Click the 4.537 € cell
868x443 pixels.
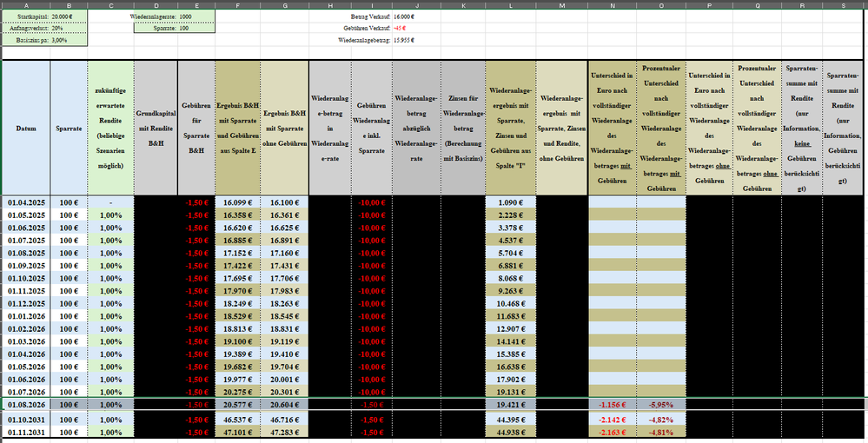pyautogui.click(x=510, y=241)
